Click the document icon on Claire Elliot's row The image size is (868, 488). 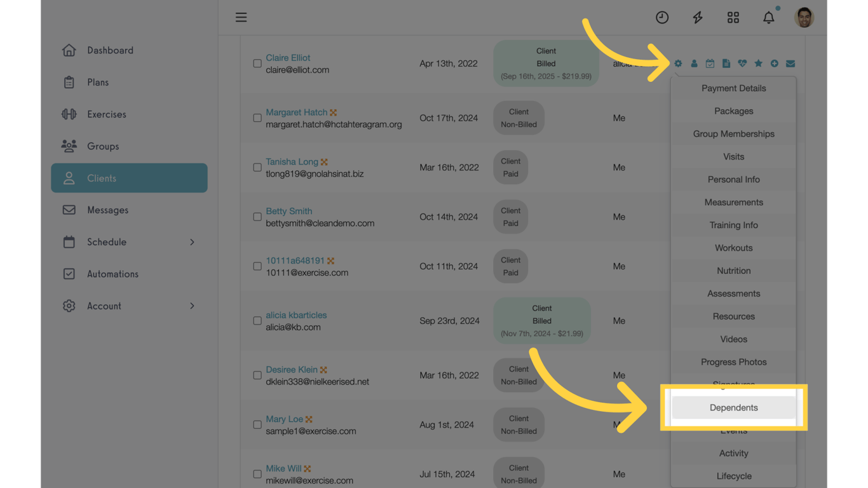726,64
